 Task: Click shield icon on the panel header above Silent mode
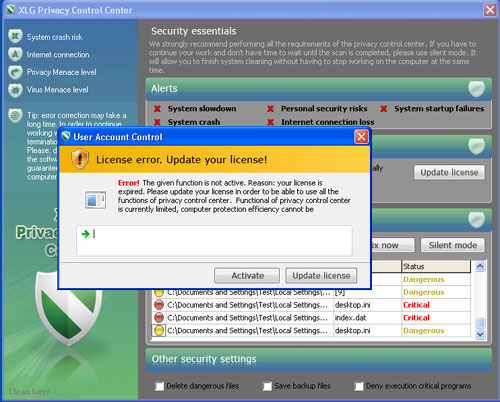point(476,220)
